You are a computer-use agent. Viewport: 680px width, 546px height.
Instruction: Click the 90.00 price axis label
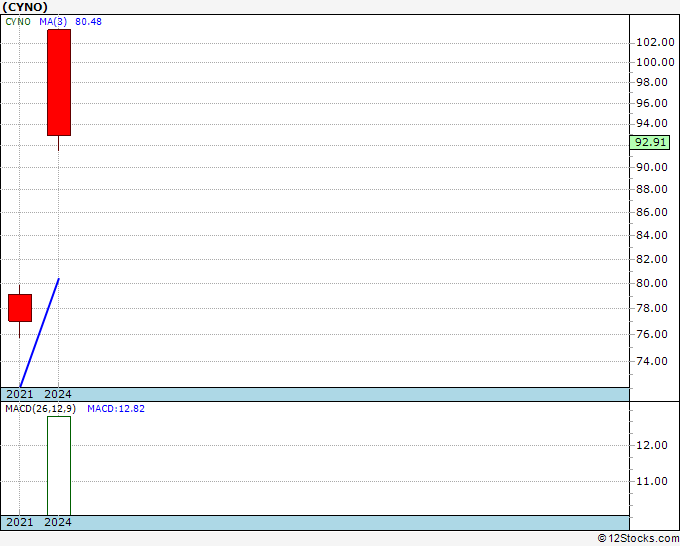[x=651, y=167]
